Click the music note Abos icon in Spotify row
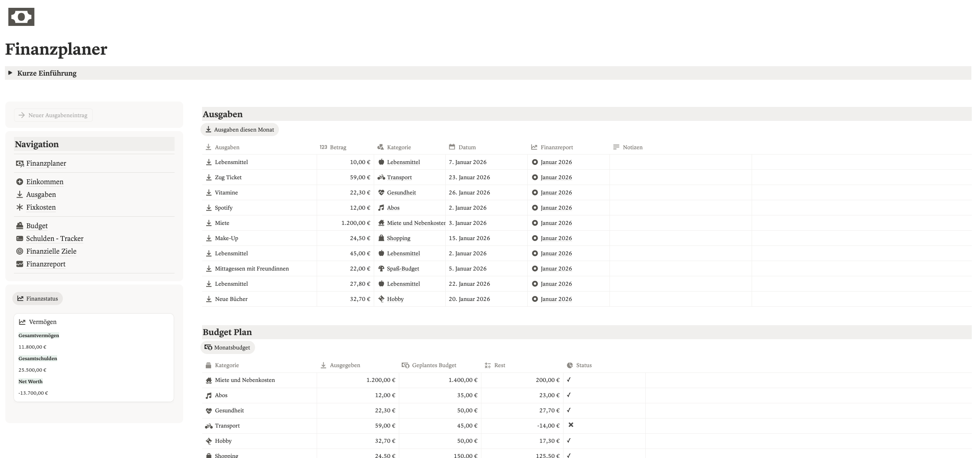980x458 pixels. click(x=381, y=208)
